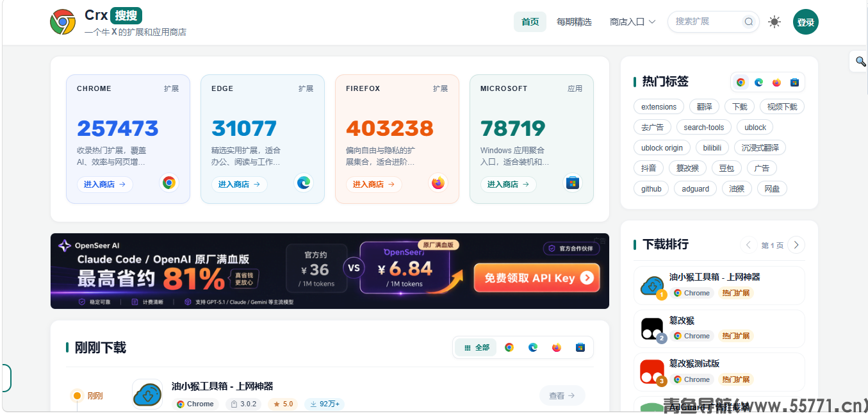Click the Crx Chrome logo icon

[x=63, y=22]
